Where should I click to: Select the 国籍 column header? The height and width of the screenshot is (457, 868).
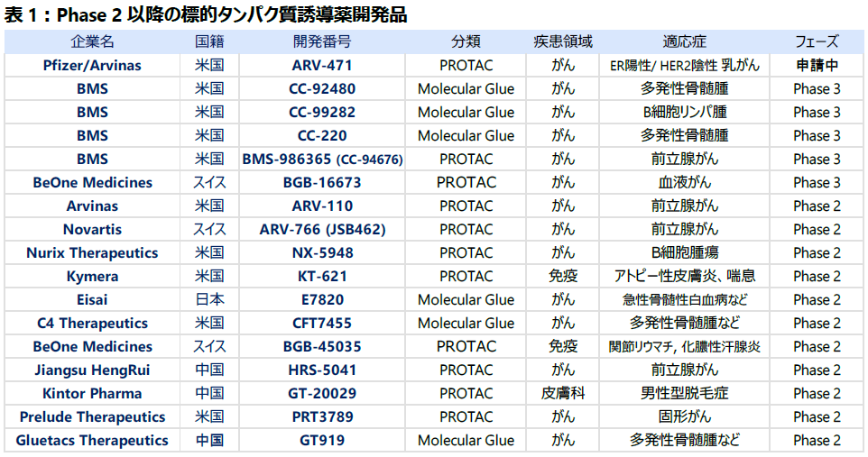pyautogui.click(x=209, y=42)
